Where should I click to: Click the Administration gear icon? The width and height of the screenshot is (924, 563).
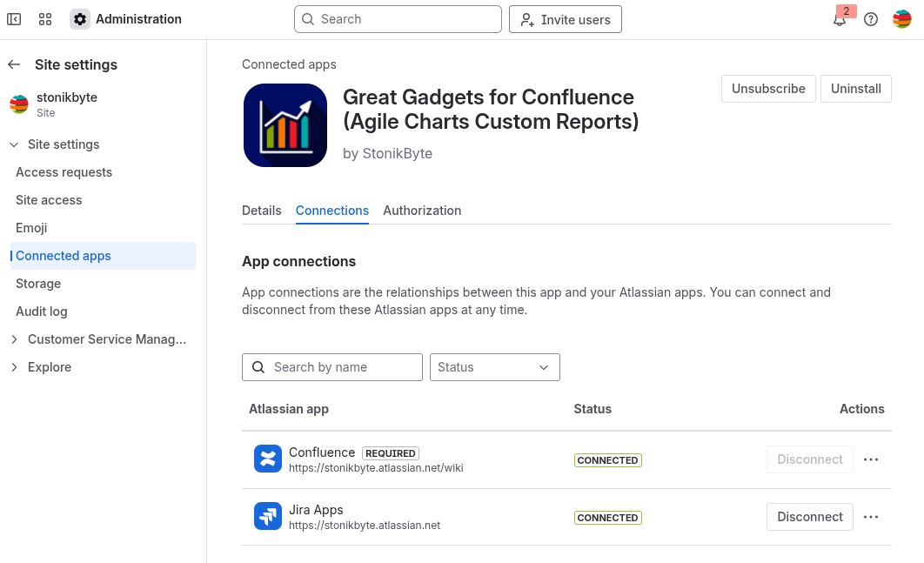(80, 19)
